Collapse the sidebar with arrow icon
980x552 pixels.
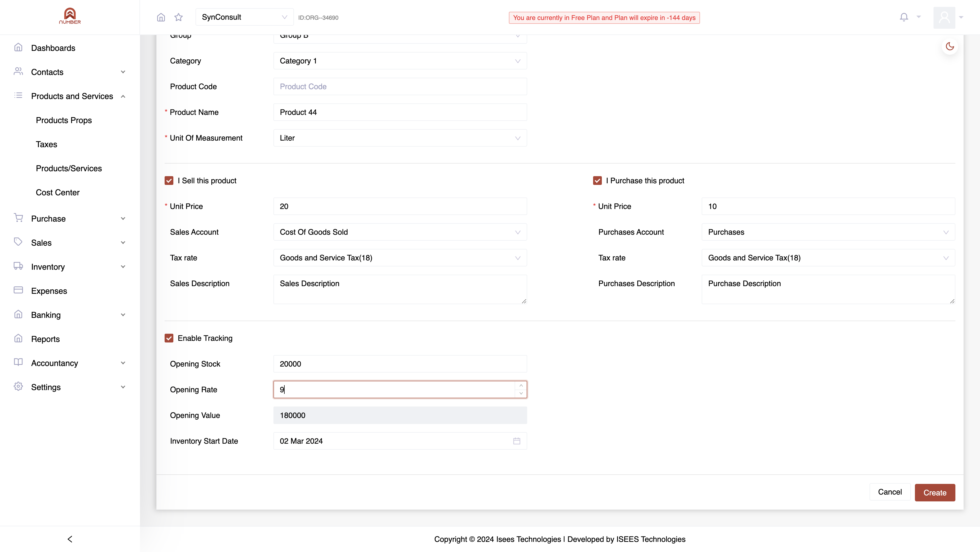[x=70, y=539]
